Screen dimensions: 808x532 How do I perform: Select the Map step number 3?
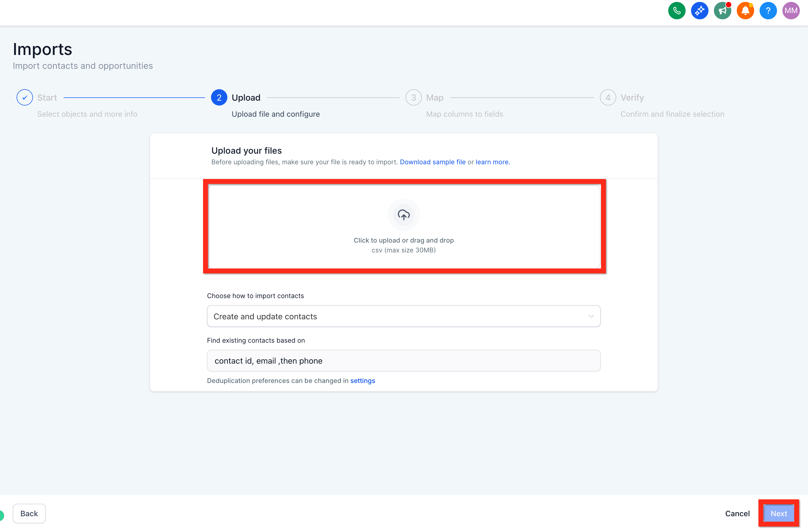[413, 97]
